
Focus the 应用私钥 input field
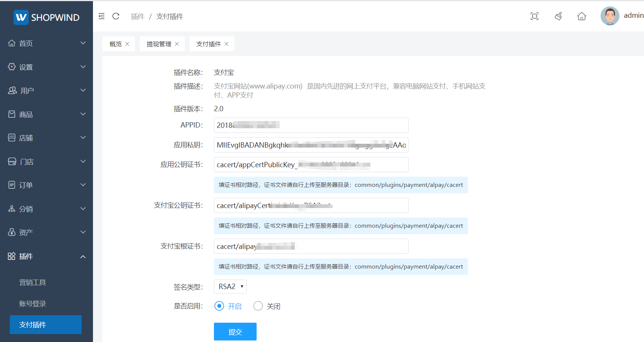point(311,145)
